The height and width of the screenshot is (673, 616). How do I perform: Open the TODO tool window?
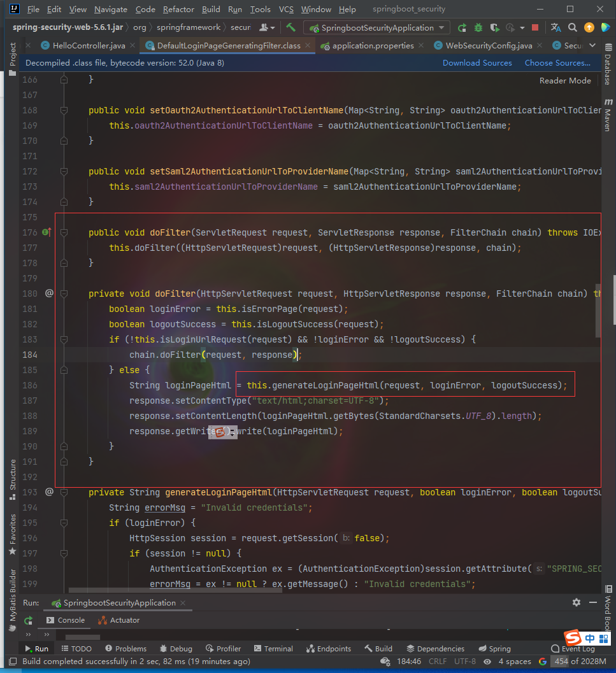76,649
